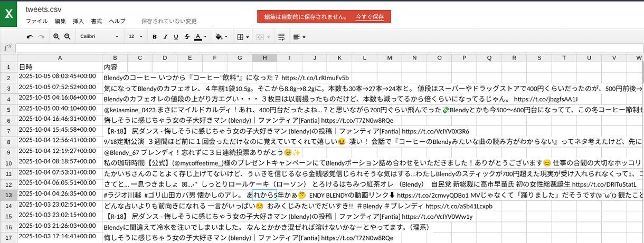Select cell 2025-10-03 17:14:41+00:00
644x243 pixels.
pyautogui.click(x=60, y=237)
